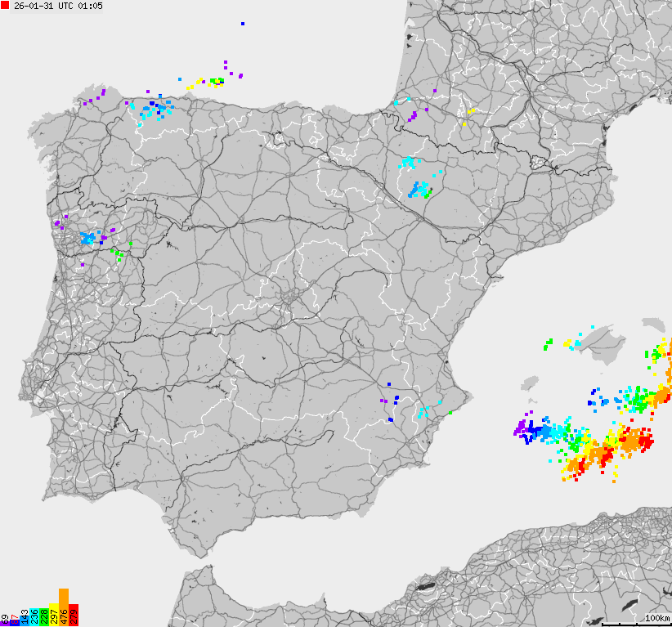Click the cyan strikes near the Alicante coastline

pyautogui.click(x=427, y=409)
